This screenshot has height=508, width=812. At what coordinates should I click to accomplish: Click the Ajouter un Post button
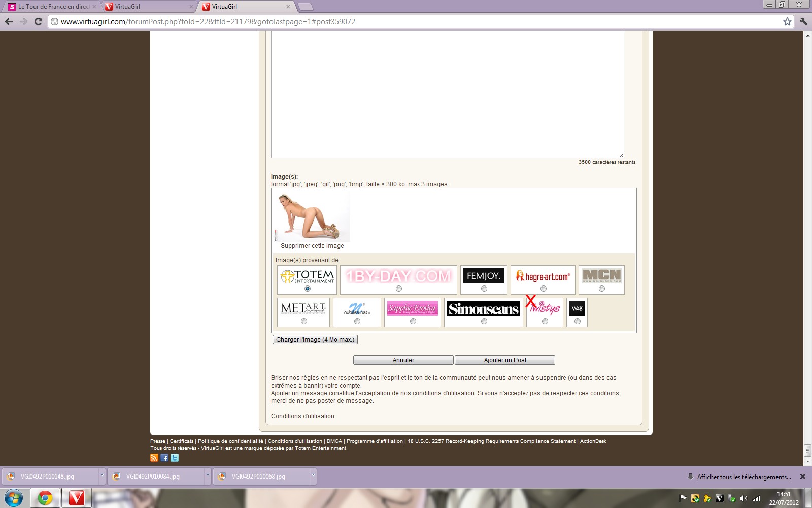[505, 360]
